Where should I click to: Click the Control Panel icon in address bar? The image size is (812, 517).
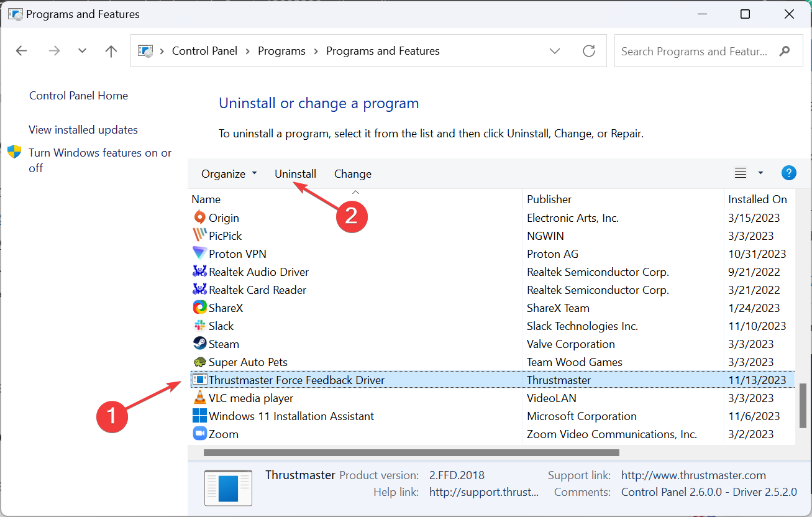click(145, 51)
